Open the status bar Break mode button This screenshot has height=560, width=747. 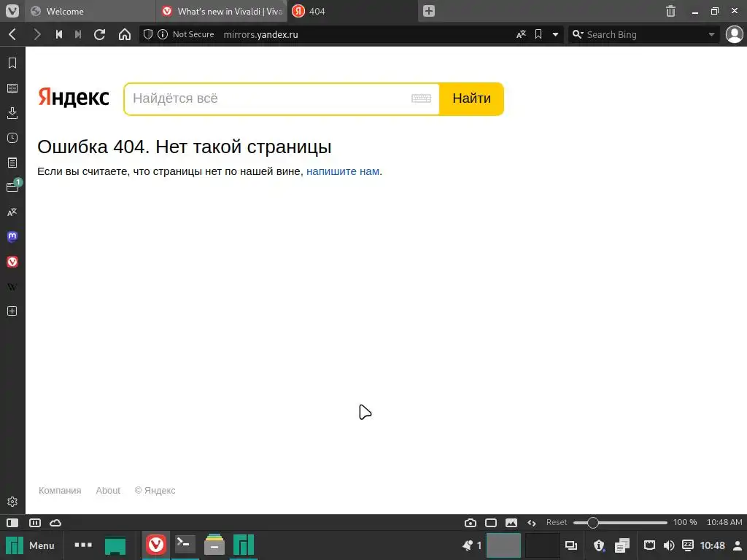[35, 522]
